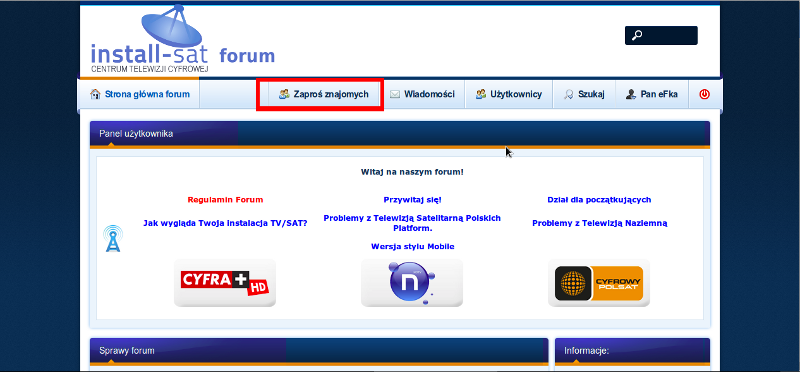Screen dimensions: 800x372
Task: Open the Wiadomości menu item
Action: (422, 94)
